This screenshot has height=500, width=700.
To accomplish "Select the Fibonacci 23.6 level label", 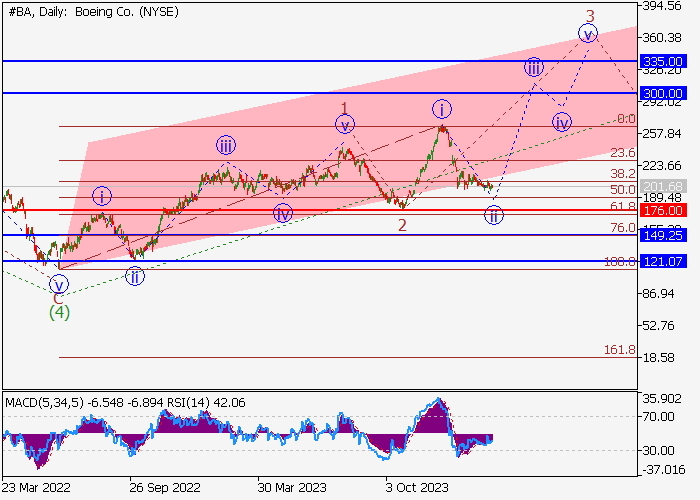I will tap(622, 153).
